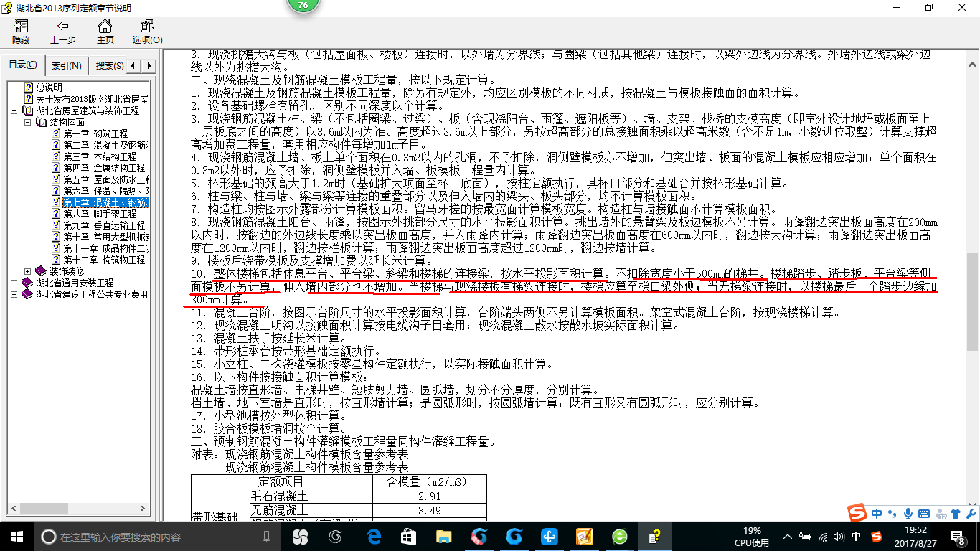Click the battery tray icon
Screen dimensions: 980x551
pyautogui.click(x=806, y=536)
